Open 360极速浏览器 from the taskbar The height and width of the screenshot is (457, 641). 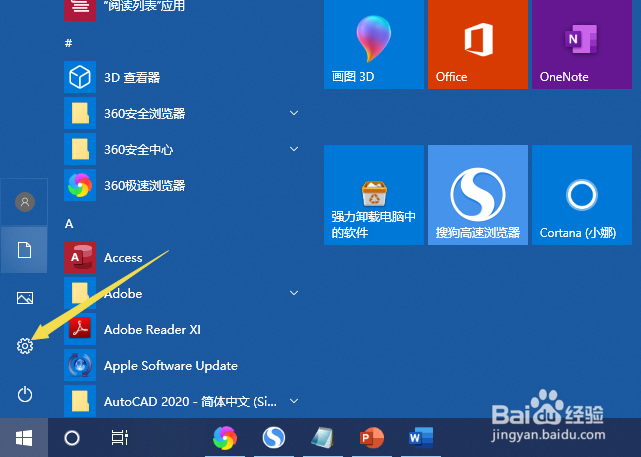point(225,438)
